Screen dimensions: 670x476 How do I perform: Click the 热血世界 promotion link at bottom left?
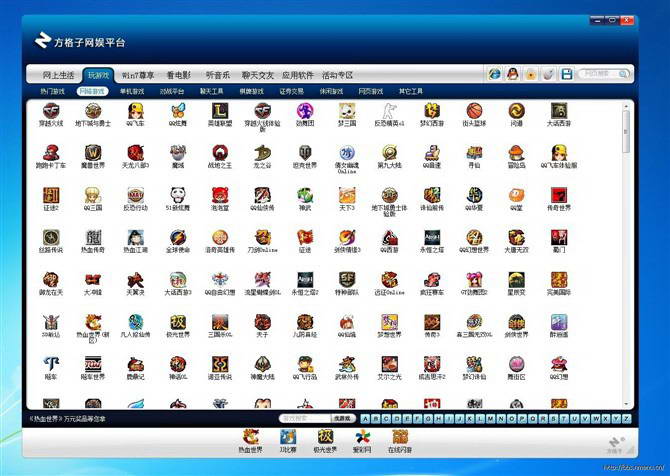(x=67, y=419)
